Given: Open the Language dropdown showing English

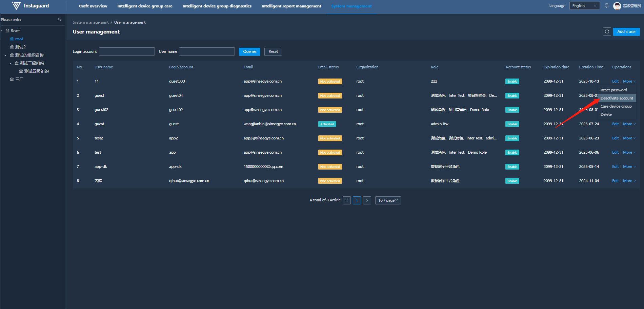Looking at the screenshot, I should [584, 6].
